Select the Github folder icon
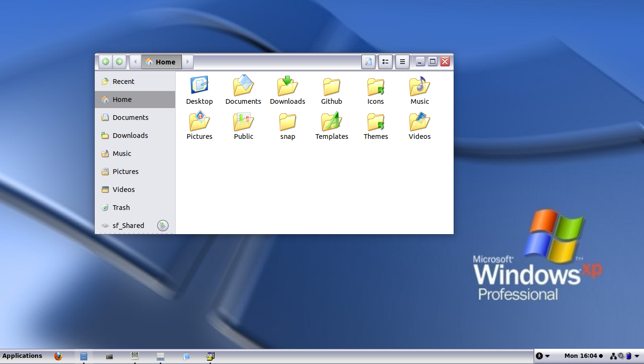Viewport: 644px width, 364px height. [331, 86]
